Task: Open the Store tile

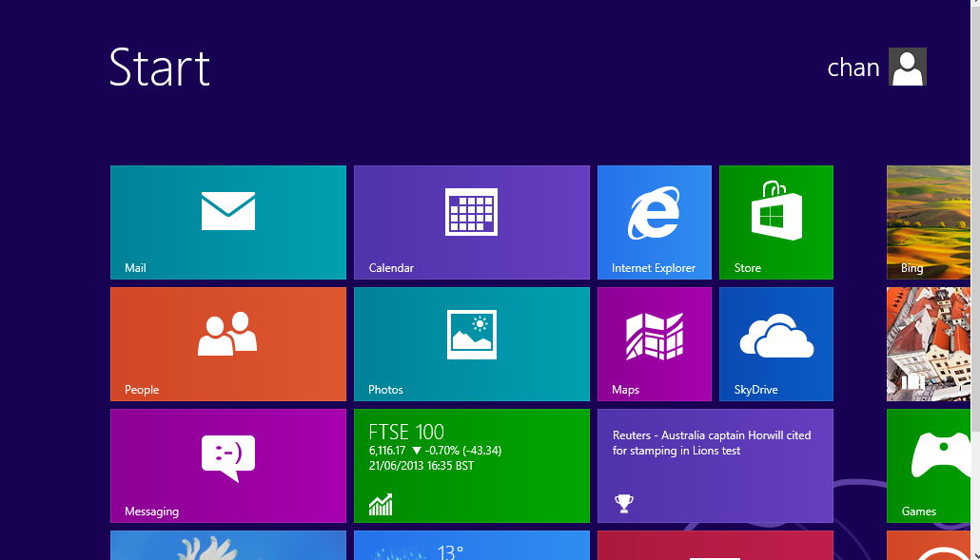Action: 776,222
